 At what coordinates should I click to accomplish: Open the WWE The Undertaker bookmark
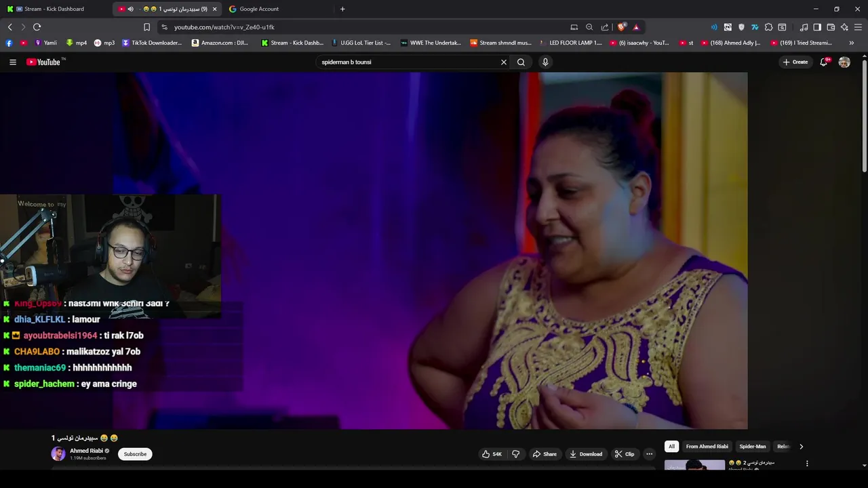click(x=431, y=43)
